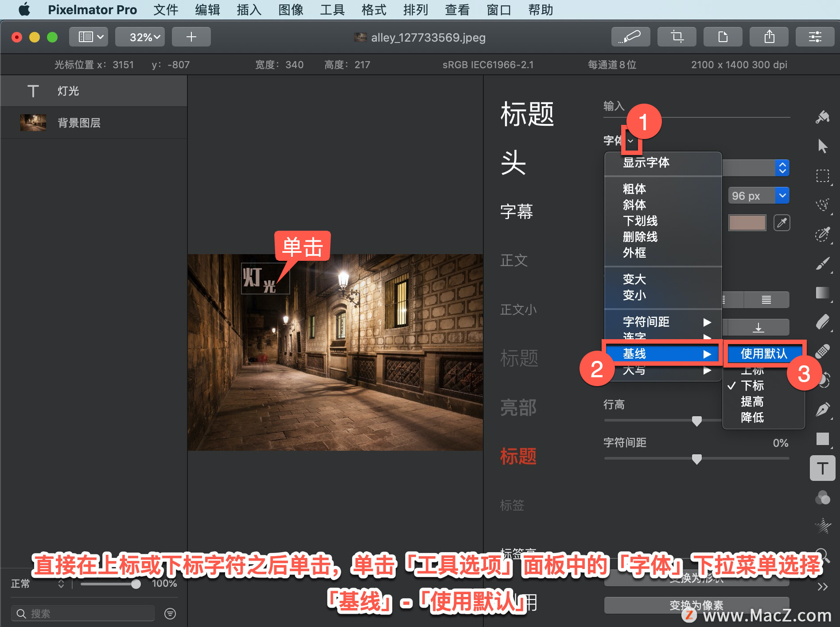The image size is (840, 627).
Task: Pick text color with eyedropper icon
Action: pos(782,222)
